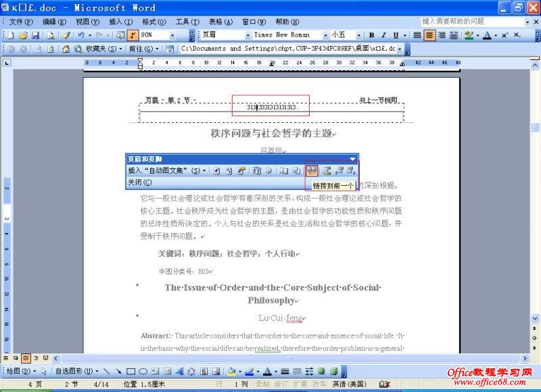Screen dimensions: 541x392
Task: Select the oval drawing tool
Action: click(143, 371)
